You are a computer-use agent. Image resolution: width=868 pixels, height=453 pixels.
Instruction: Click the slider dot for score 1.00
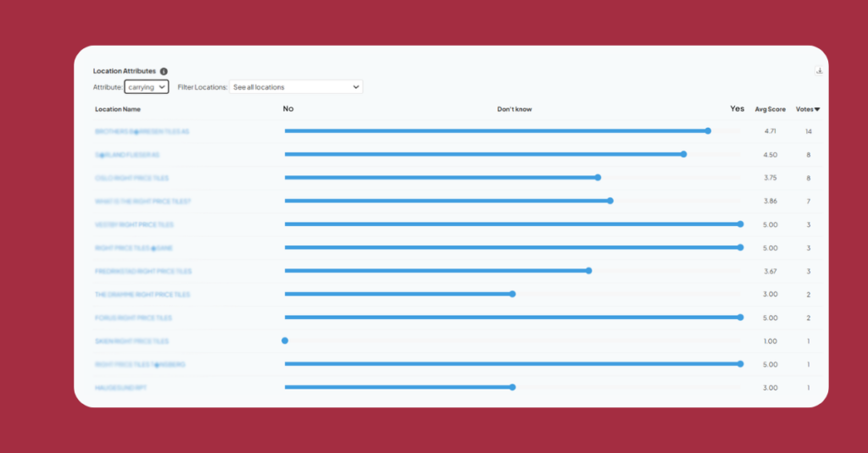(x=285, y=340)
